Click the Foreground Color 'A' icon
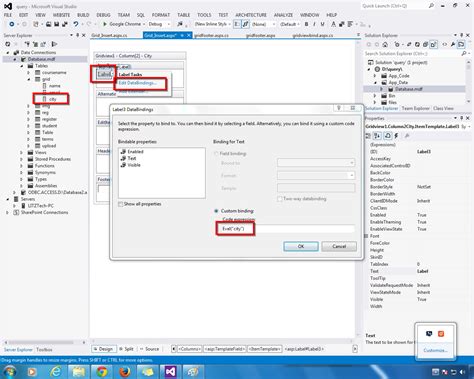 coord(333,24)
